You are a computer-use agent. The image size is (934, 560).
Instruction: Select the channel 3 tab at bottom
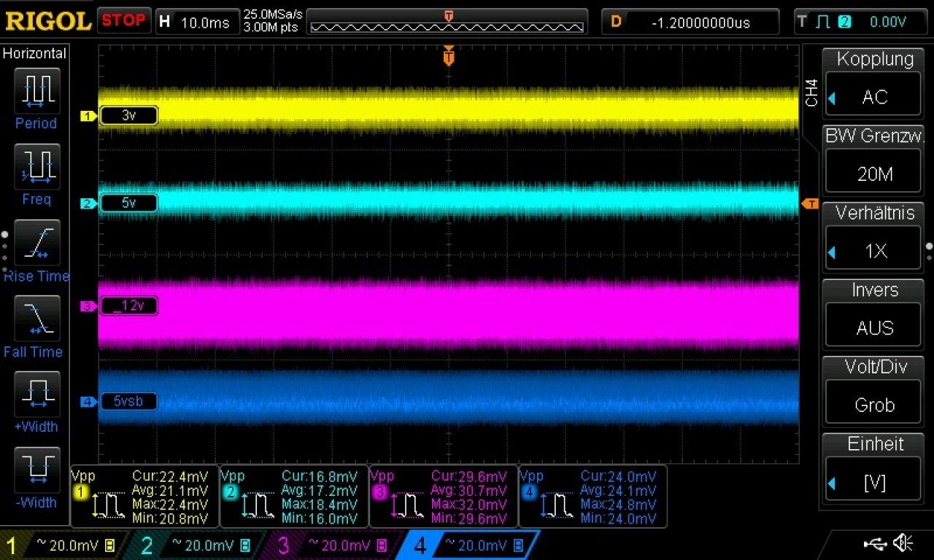[333, 545]
